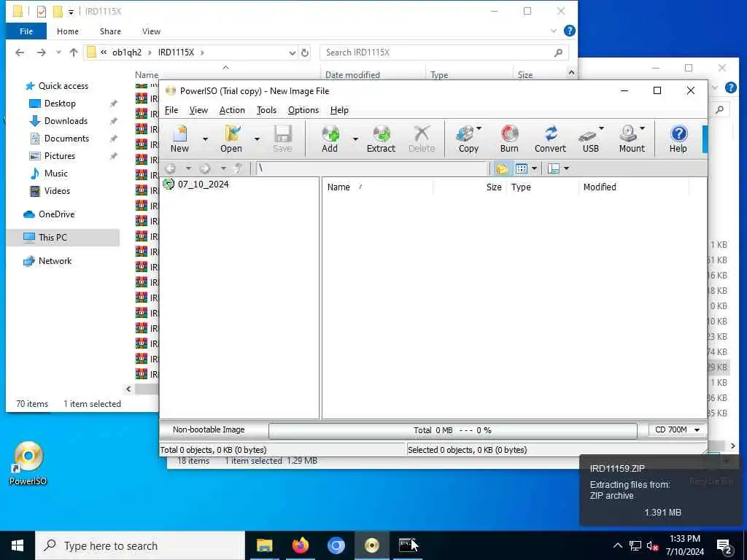This screenshot has height=560, width=747.
Task: Click the list view mode icon
Action: click(521, 168)
